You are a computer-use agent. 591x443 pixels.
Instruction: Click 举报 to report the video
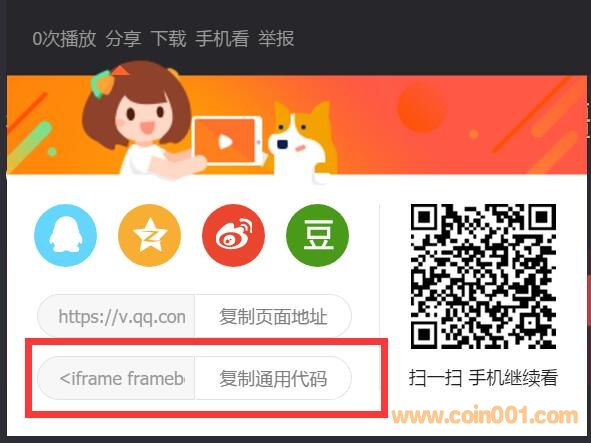[276, 39]
